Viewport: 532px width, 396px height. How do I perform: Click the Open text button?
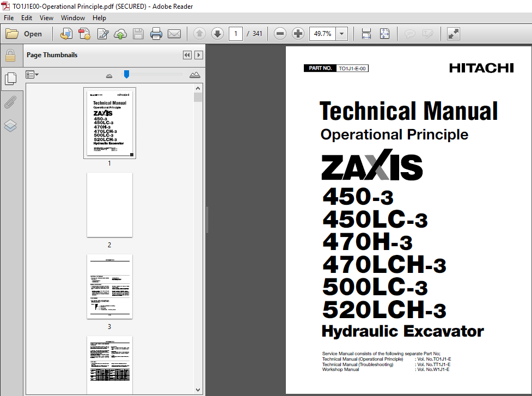(33, 34)
